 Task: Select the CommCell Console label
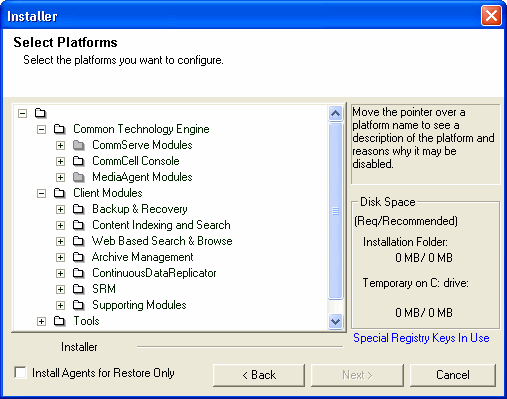(136, 161)
